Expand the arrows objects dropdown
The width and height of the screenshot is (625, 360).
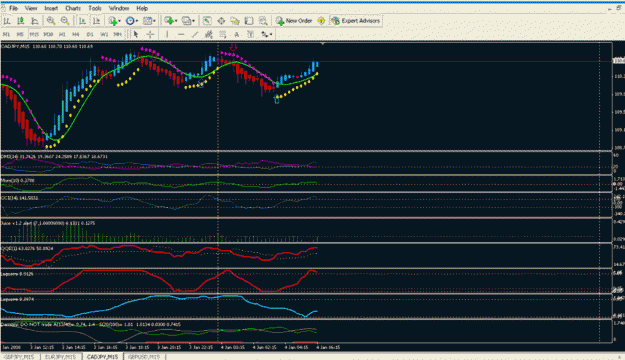point(267,35)
